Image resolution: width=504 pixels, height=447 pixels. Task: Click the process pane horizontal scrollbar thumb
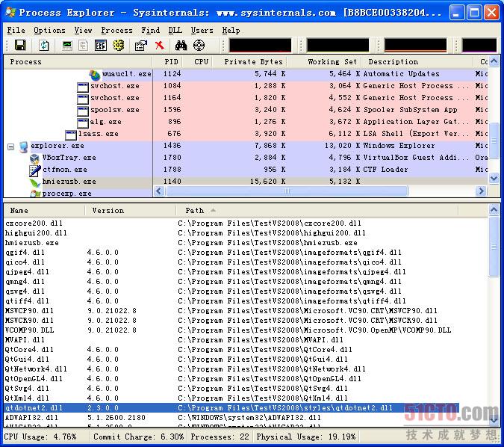click(287, 191)
